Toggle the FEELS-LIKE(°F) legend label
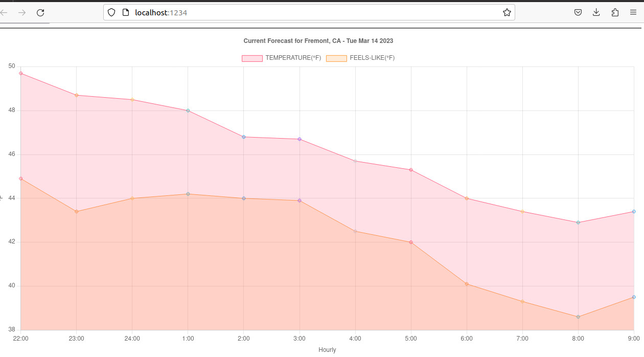This screenshot has height=357, width=644. pos(372,58)
